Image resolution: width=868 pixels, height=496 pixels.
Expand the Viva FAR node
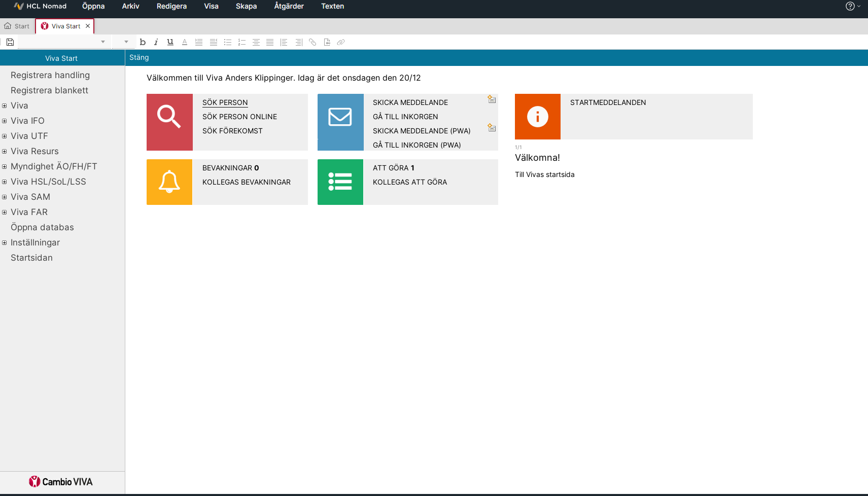coord(5,212)
